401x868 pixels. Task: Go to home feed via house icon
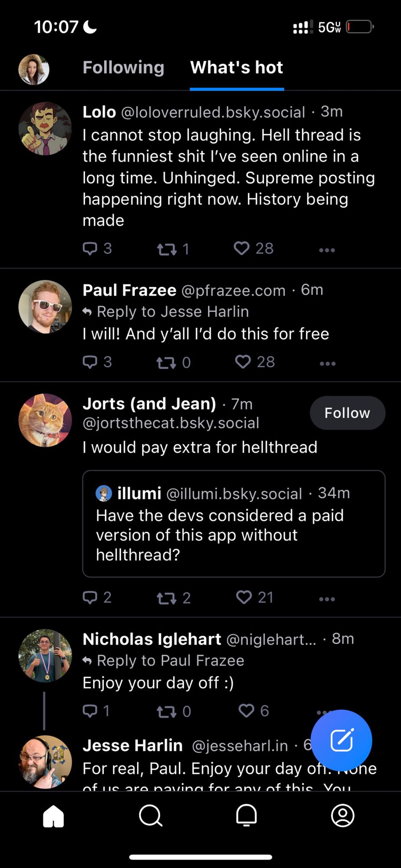coord(53,816)
